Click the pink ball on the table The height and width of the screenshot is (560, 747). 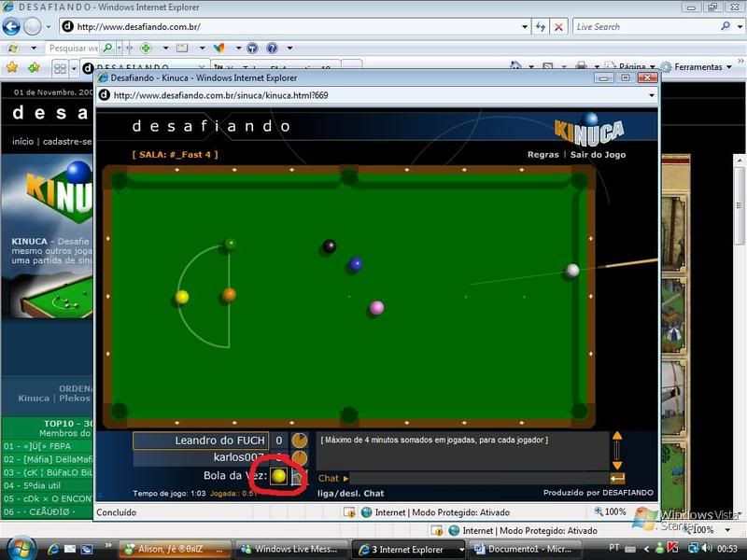point(376,307)
